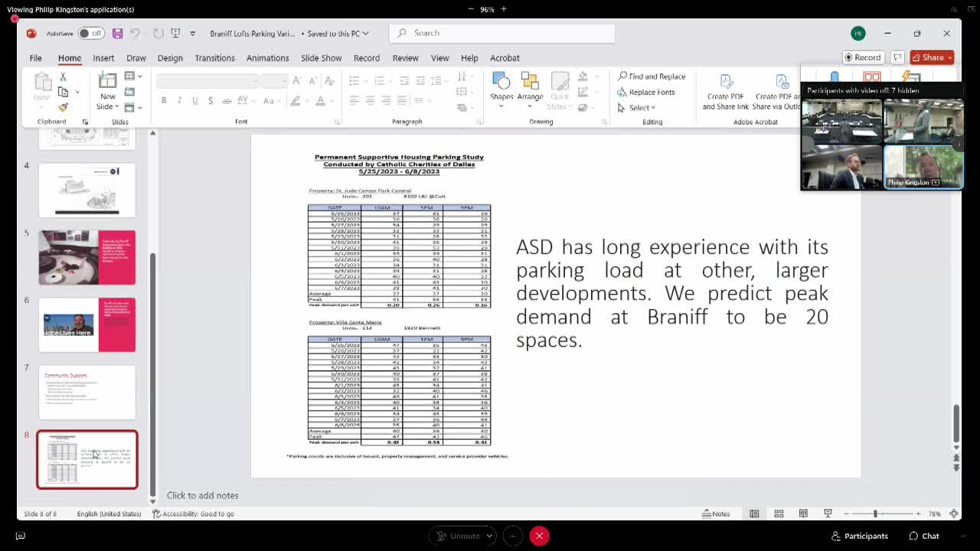The width and height of the screenshot is (980, 551).
Task: Switch to Slide Sorter view
Action: click(779, 514)
